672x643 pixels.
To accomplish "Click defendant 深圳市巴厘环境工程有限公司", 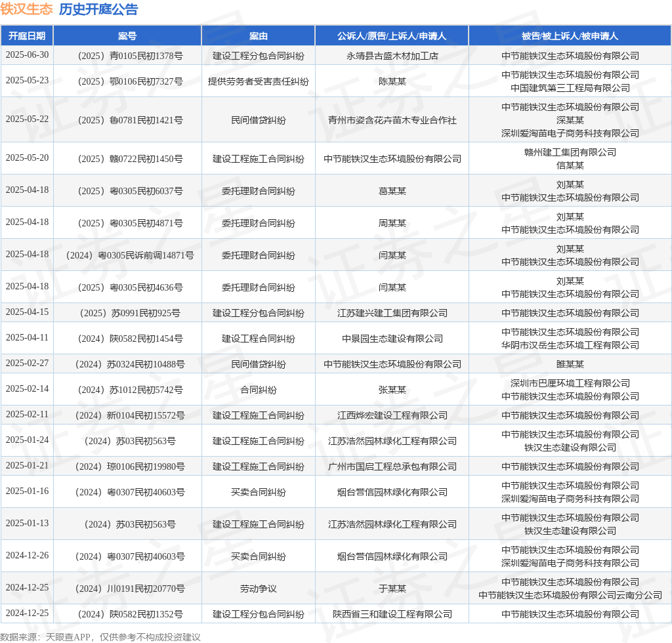I will [570, 383].
